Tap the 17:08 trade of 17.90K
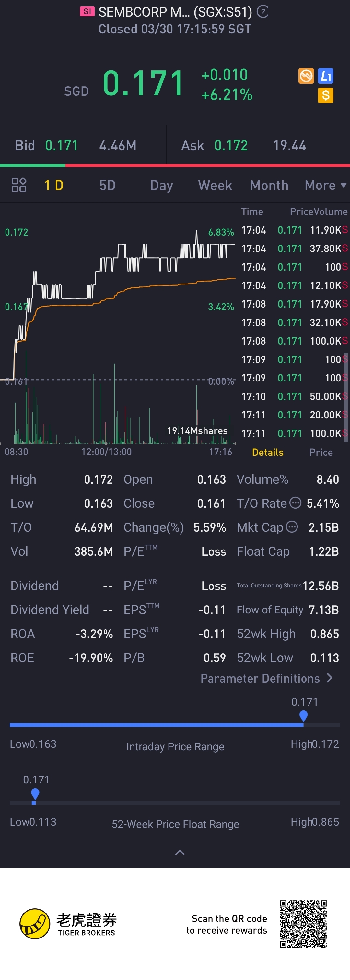The image size is (350, 980). (x=295, y=304)
